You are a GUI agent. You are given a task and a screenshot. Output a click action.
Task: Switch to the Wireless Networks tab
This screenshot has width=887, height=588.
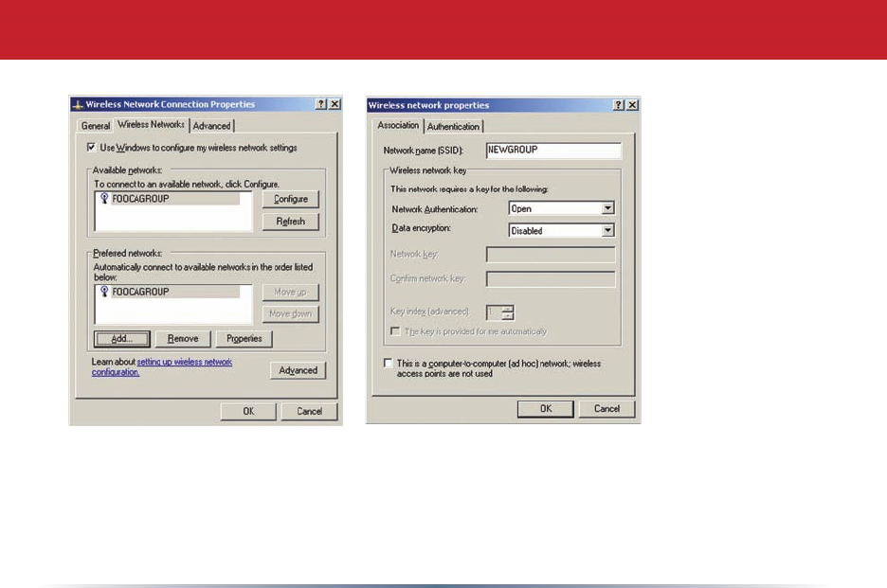151,124
